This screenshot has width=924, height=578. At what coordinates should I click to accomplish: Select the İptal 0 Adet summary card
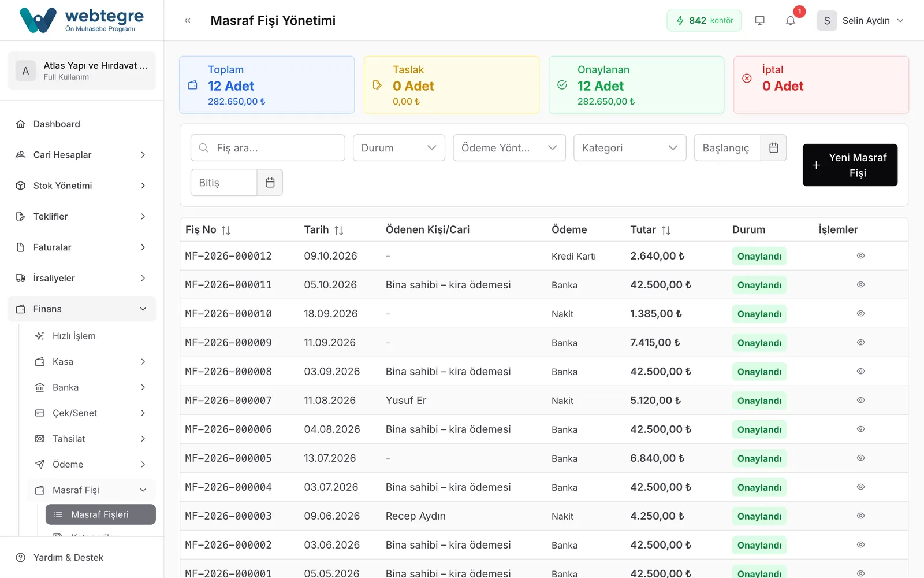point(821,85)
